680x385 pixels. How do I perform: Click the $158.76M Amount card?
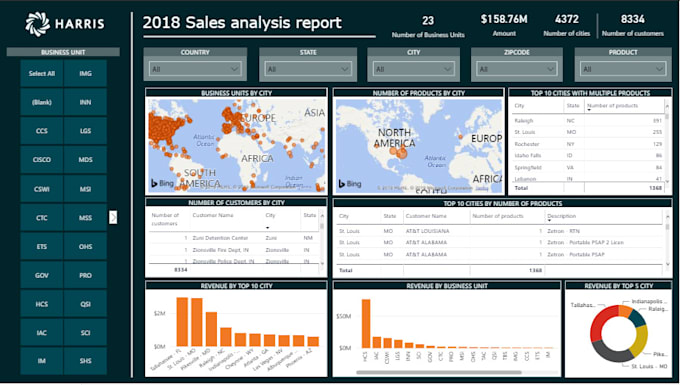504,25
